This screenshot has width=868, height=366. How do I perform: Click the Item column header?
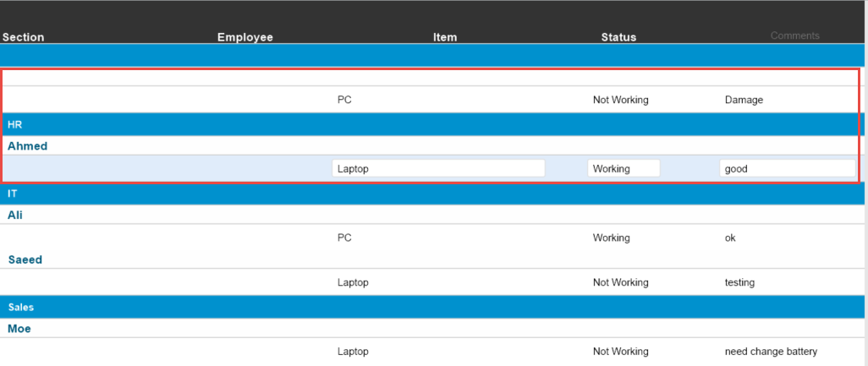pyautogui.click(x=445, y=37)
